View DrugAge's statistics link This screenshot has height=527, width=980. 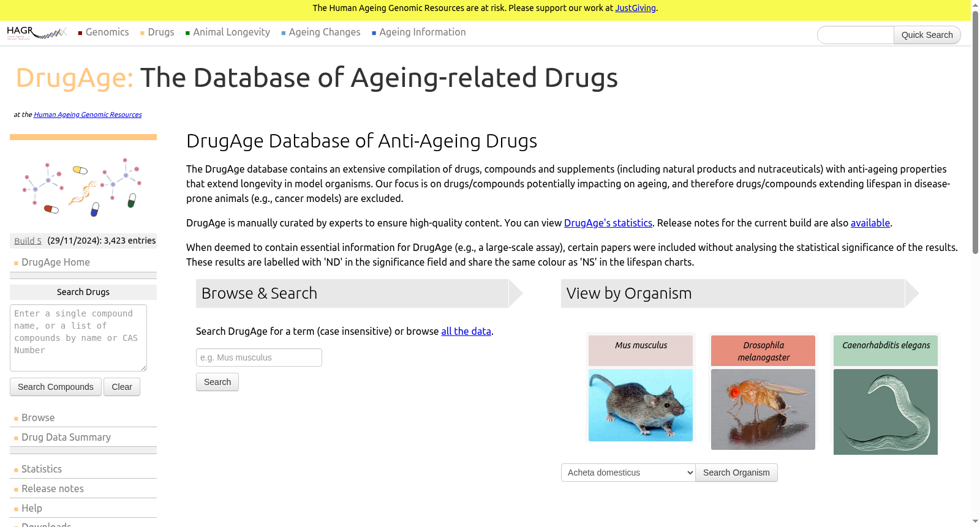pos(608,223)
